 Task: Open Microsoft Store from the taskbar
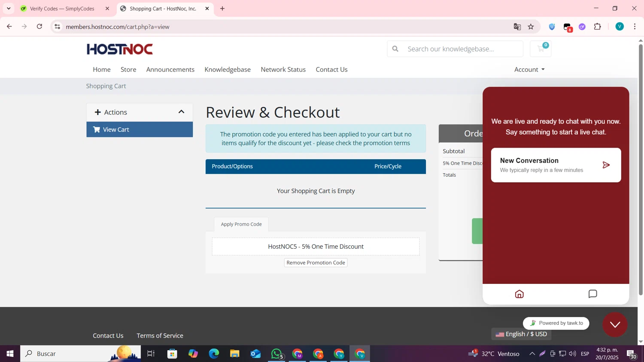(172, 354)
